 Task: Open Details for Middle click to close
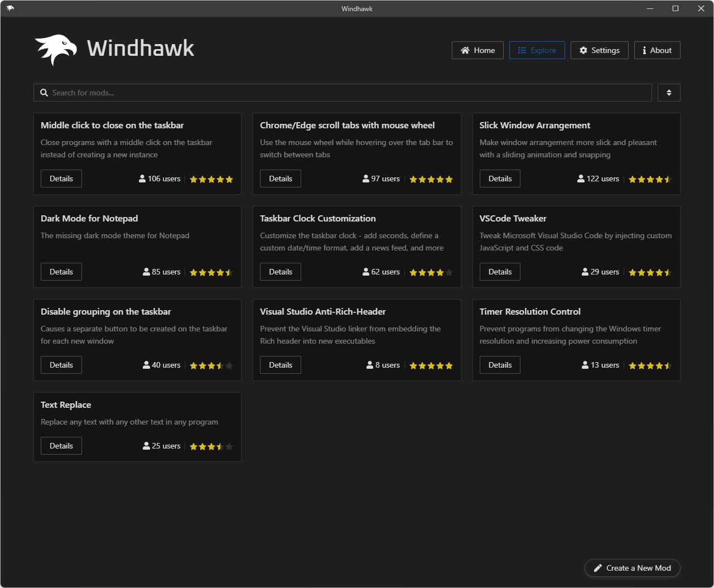coord(61,179)
